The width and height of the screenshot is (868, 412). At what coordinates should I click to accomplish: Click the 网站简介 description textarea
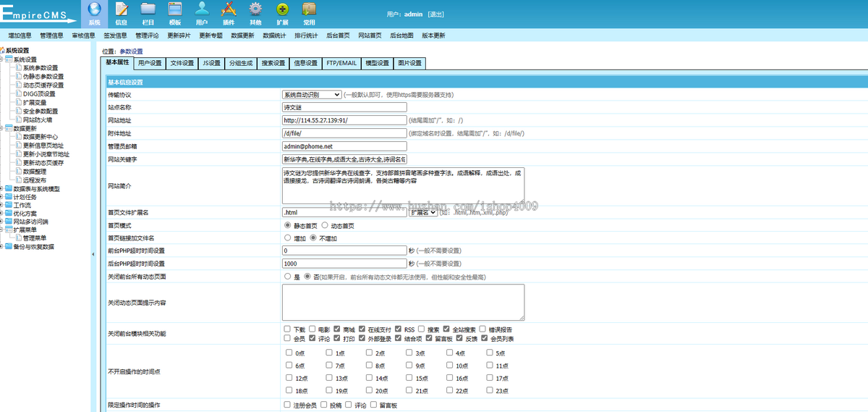[403, 186]
